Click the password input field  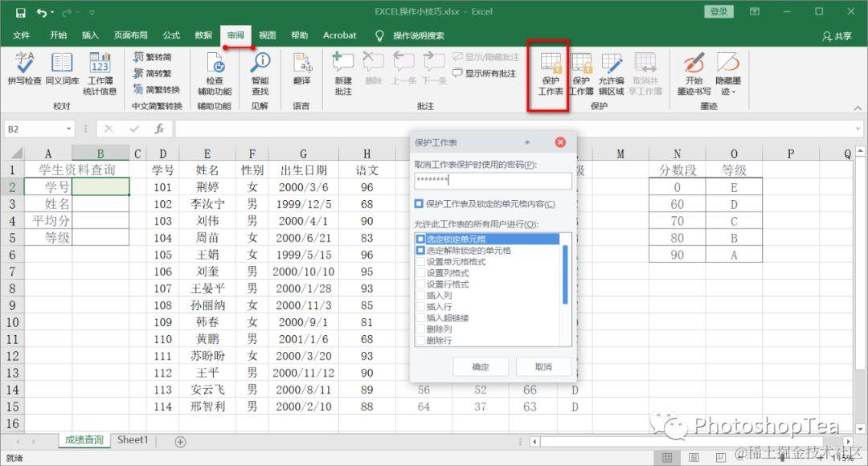493,181
